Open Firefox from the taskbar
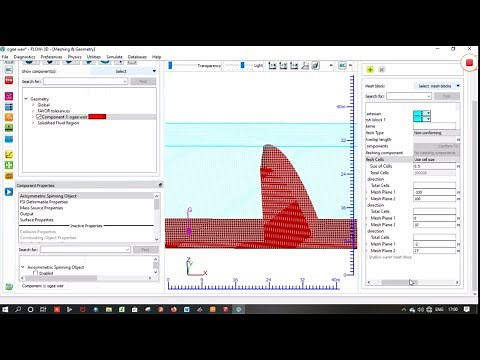 174,309
